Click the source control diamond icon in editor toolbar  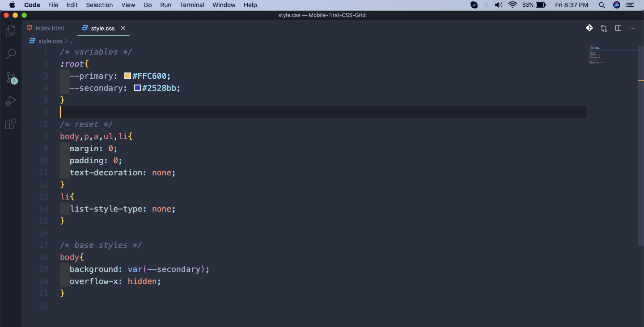[589, 28]
